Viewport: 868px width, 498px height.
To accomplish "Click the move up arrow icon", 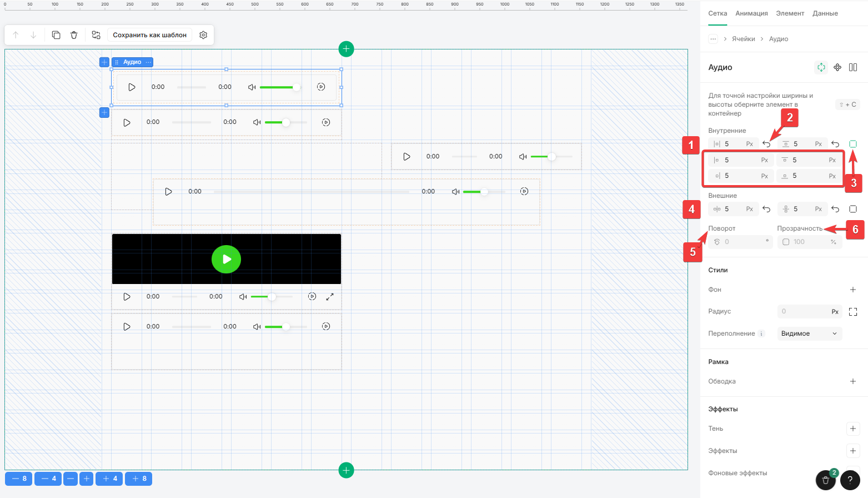I will pyautogui.click(x=16, y=35).
